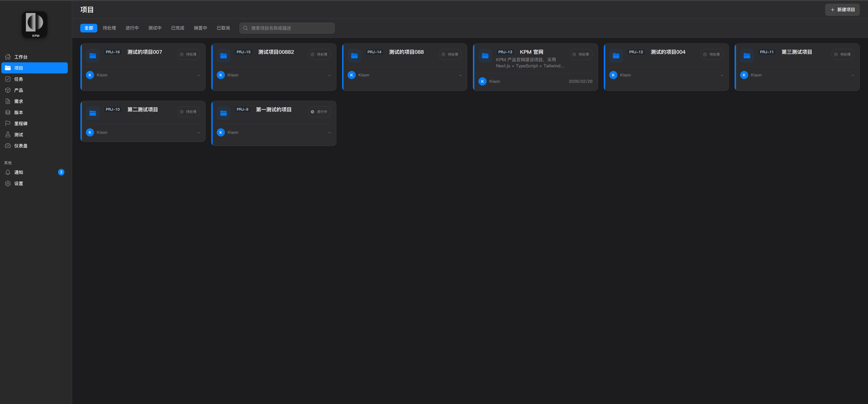The image size is (868, 404).
Task: Open 里程碑 via the flag icon
Action: [8, 123]
